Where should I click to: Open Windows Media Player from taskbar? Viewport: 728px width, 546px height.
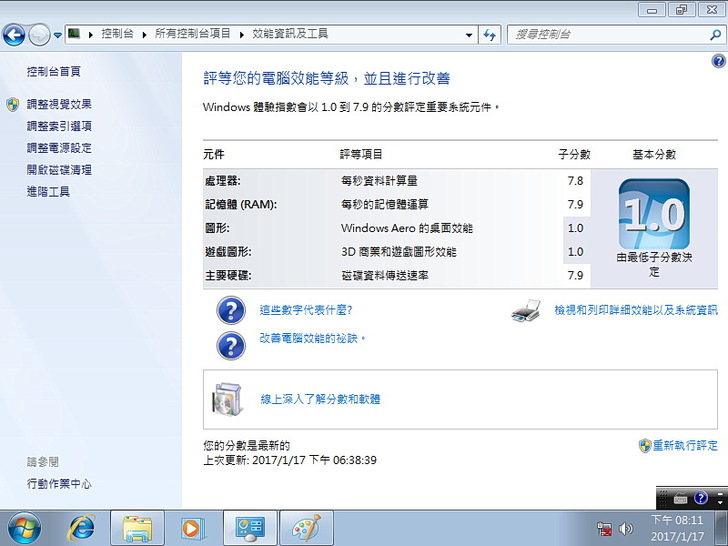point(191,528)
